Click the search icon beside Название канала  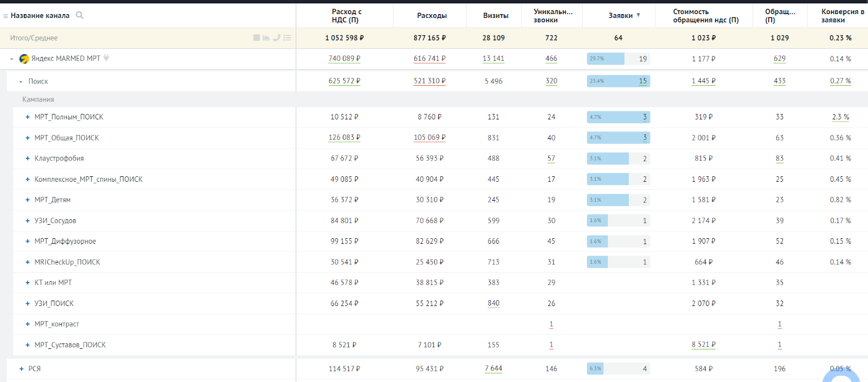tap(80, 15)
